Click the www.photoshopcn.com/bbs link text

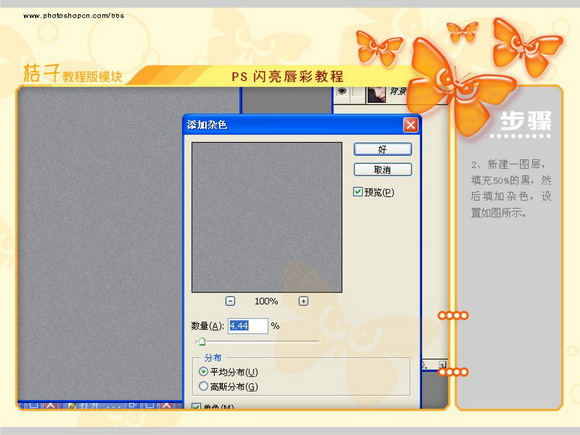(74, 16)
